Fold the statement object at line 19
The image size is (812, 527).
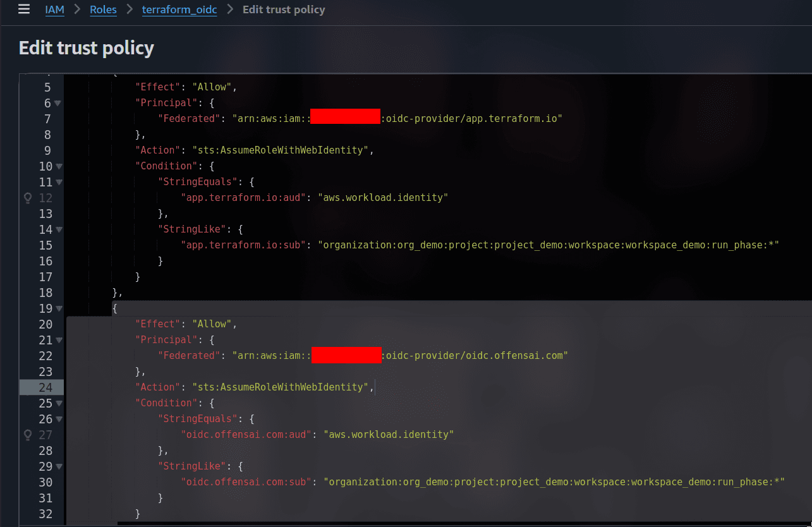pos(59,308)
